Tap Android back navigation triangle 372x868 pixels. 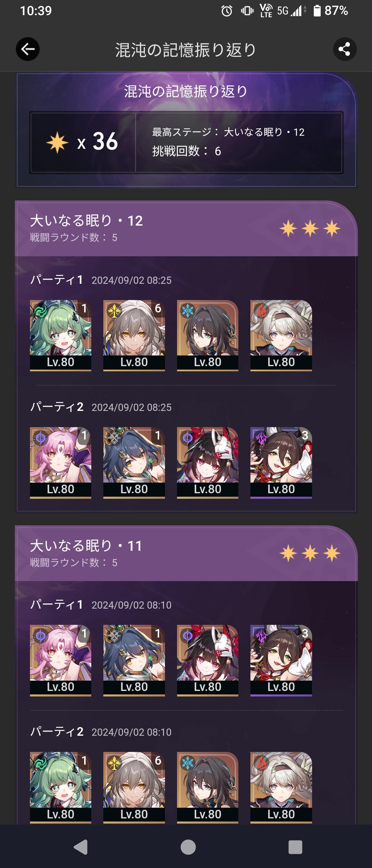81,847
